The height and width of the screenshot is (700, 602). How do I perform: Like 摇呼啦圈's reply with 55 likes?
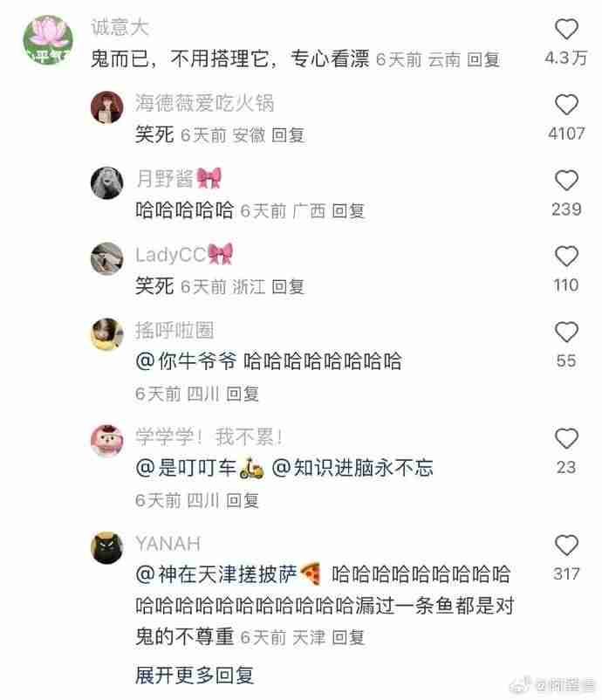[x=566, y=333]
